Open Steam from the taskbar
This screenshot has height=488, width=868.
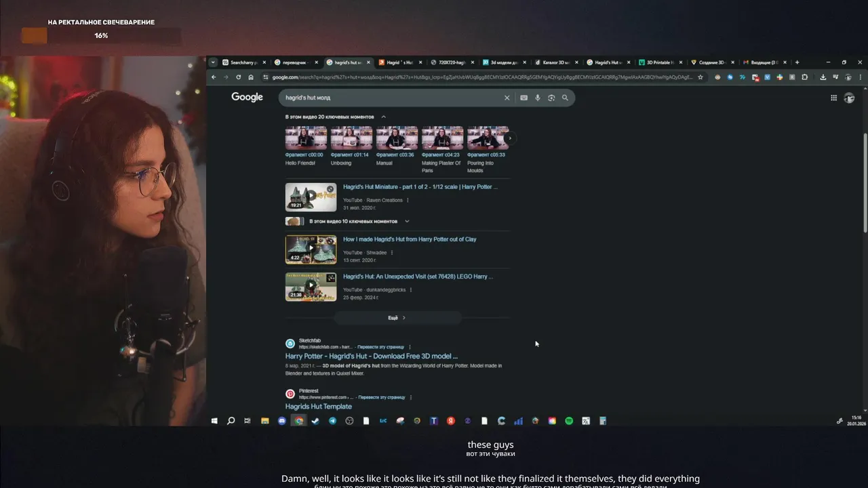(x=315, y=421)
